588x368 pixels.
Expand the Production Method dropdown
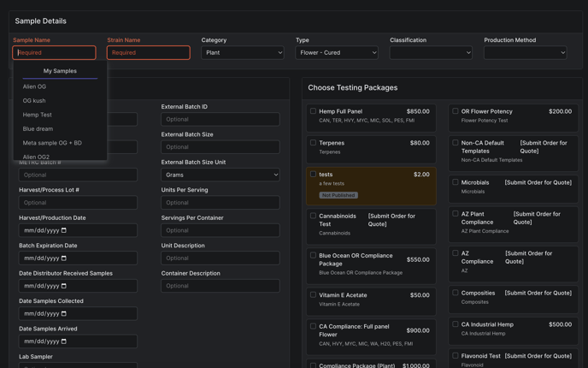[526, 52]
